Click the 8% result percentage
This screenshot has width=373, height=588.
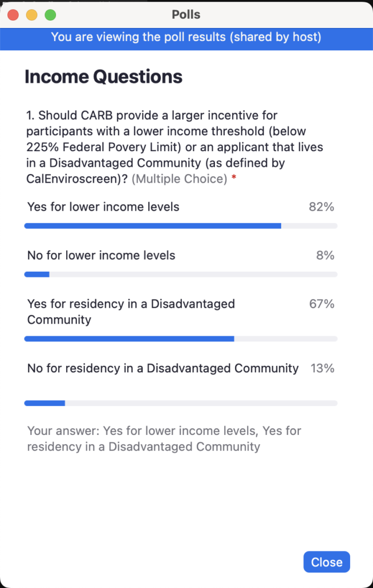pos(325,255)
